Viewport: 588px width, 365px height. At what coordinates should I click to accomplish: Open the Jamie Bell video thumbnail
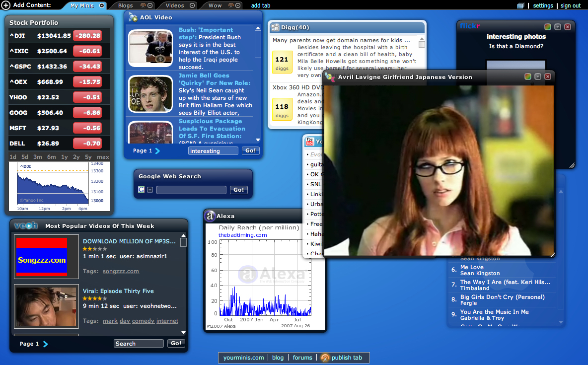point(150,94)
